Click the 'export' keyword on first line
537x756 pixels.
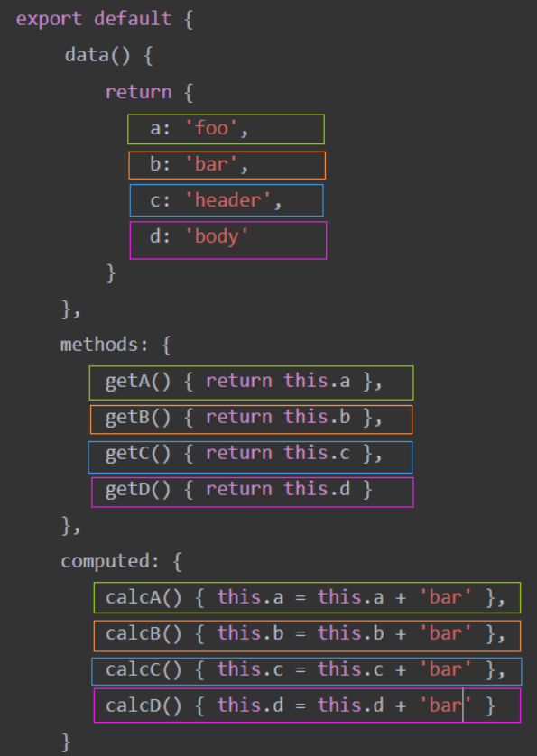click(49, 19)
